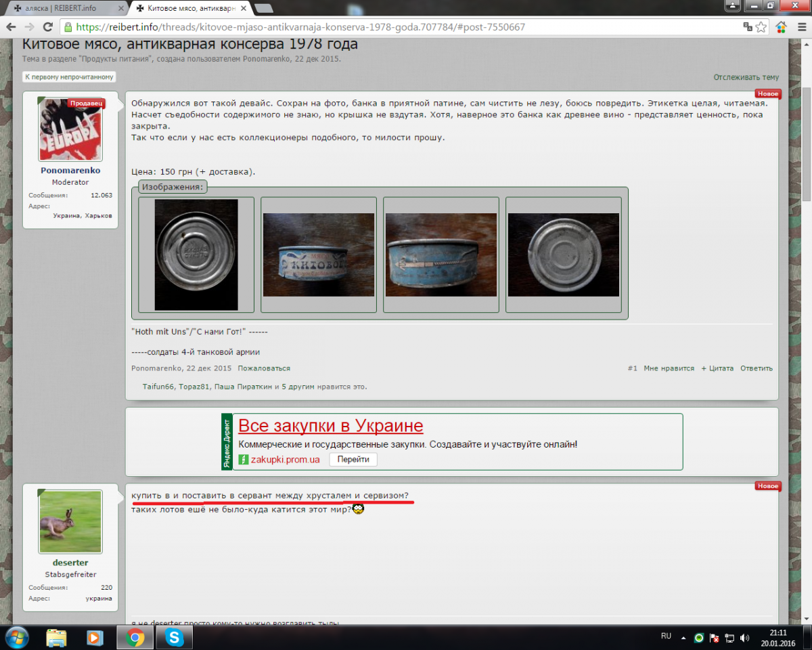The height and width of the screenshot is (650, 812).
Task: Click 'Мне нравится' on first post
Action: [669, 368]
